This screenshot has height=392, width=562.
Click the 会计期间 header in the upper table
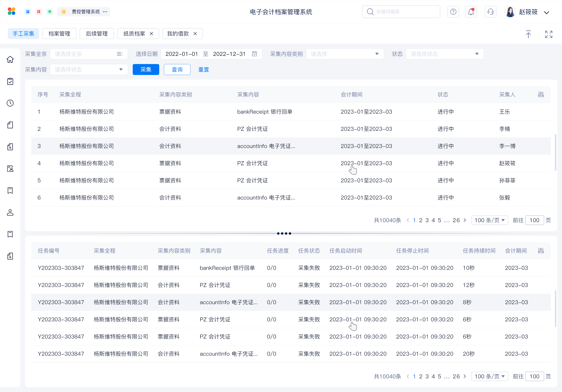[x=351, y=94]
